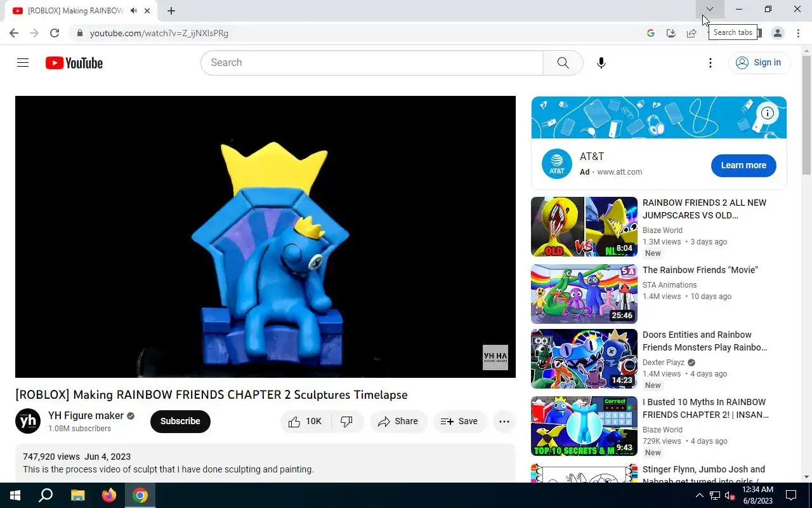Open a new browser tab
This screenshot has width=812, height=508.
click(171, 11)
